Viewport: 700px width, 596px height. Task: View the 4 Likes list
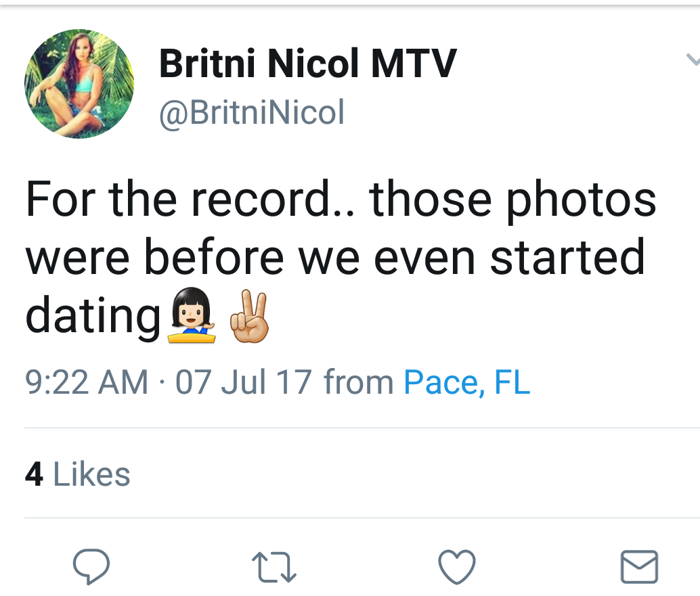click(x=78, y=474)
